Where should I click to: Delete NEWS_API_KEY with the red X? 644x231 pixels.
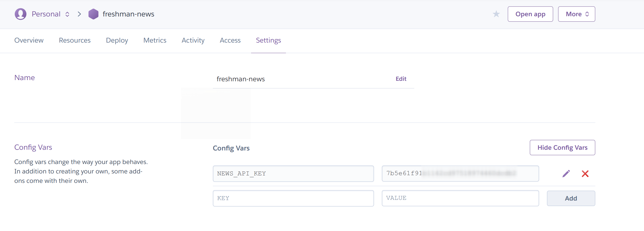click(585, 174)
